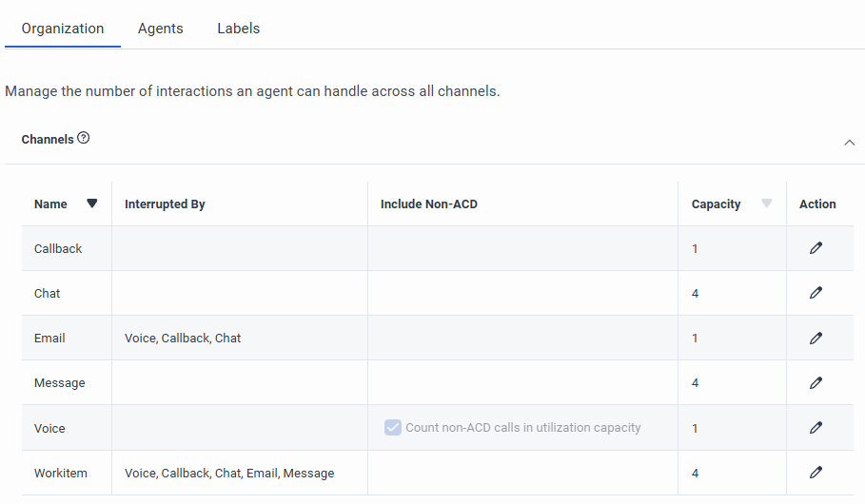Click the pencil icon for Chat

point(816,293)
